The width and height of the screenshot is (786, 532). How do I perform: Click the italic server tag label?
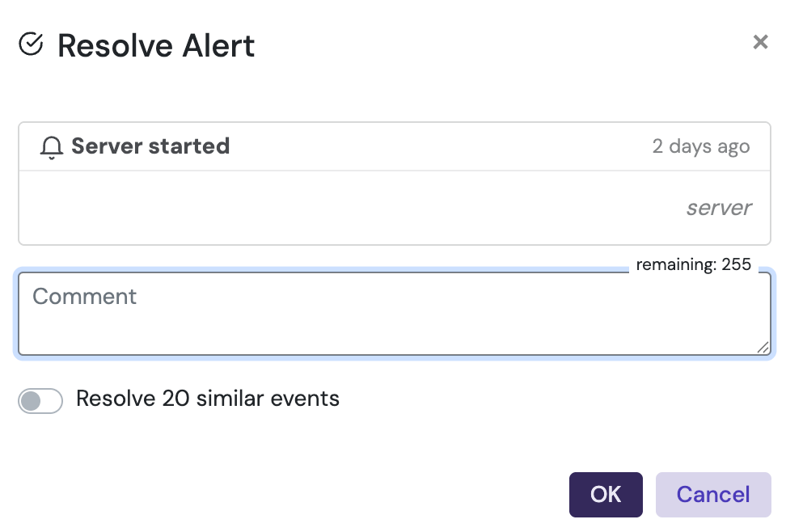718,208
